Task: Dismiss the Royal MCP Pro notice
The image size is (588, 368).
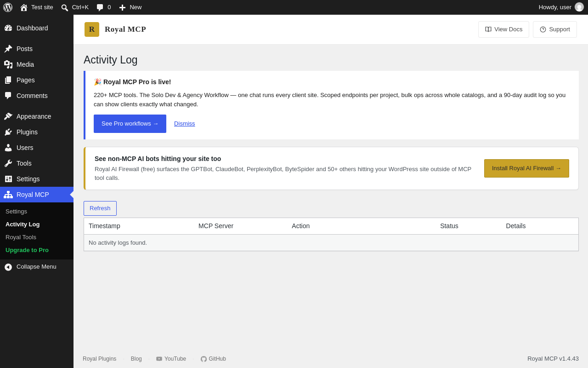Action: 185,124
